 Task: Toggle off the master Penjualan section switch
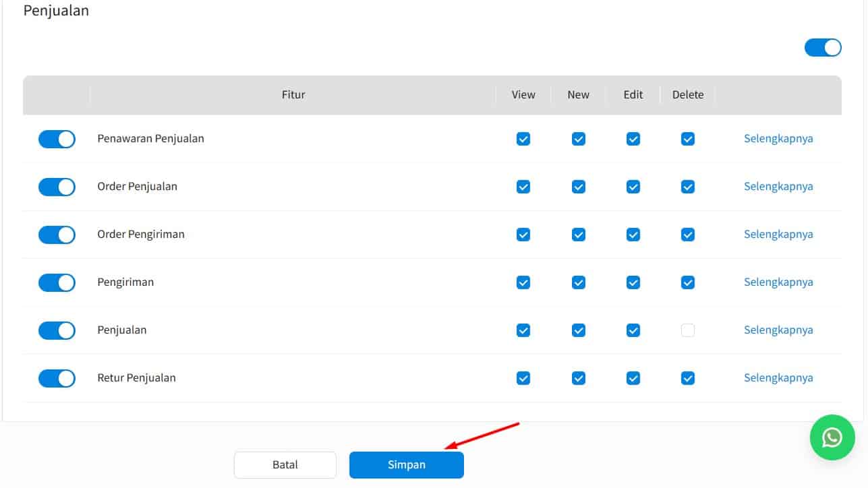point(822,47)
